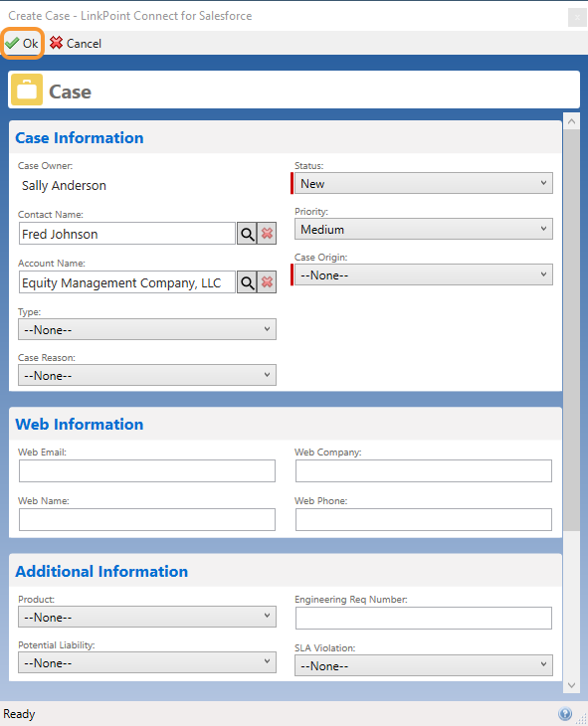Click the Engineering Req Number field

coord(424,619)
